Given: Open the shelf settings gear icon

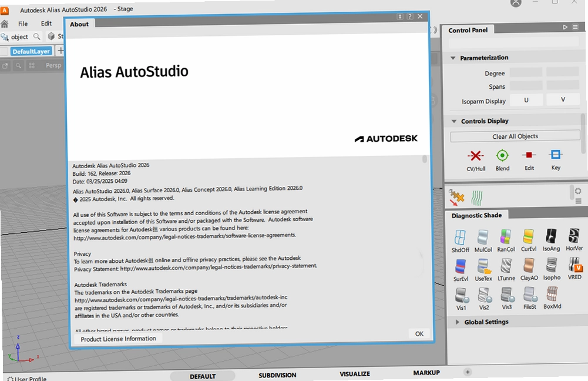Looking at the screenshot, I should [578, 191].
